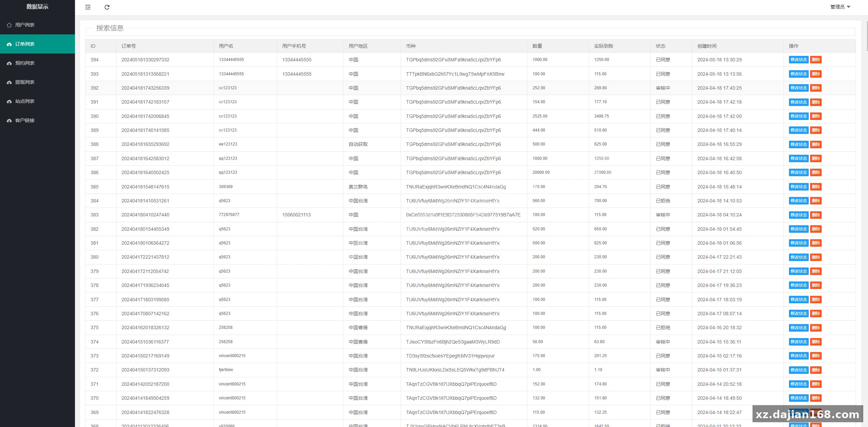Image resolution: width=868 pixels, height=427 pixels.
Task: Select 订单列表 in the sidebar
Action: point(37,44)
